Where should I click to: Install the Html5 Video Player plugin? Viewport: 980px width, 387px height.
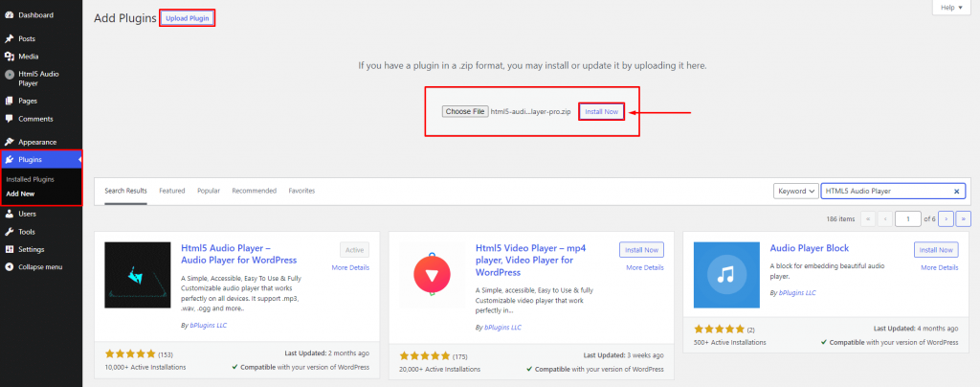pyautogui.click(x=641, y=249)
